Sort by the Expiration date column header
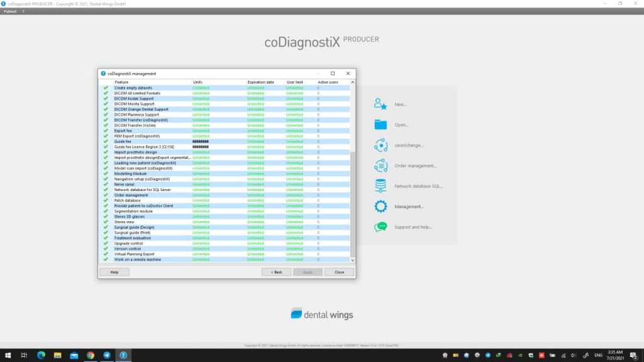 261,82
